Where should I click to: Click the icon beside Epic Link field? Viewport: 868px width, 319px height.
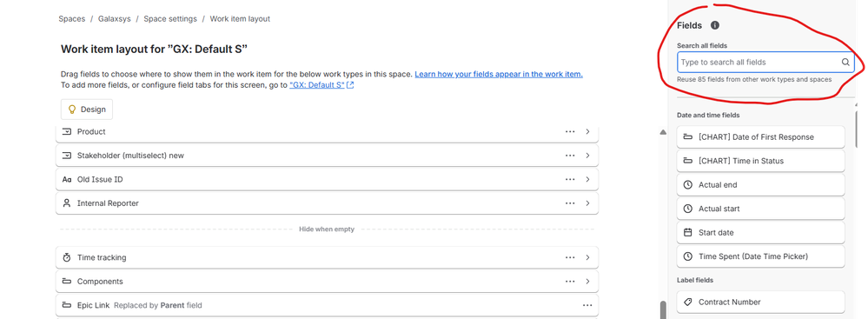67,305
